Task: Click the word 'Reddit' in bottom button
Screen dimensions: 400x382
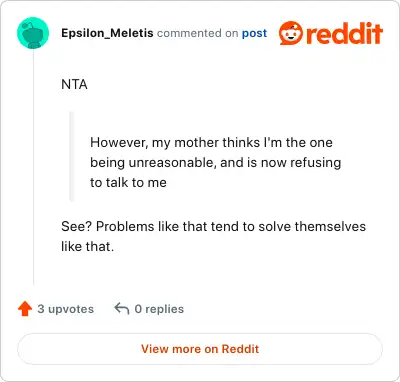Action: point(240,349)
